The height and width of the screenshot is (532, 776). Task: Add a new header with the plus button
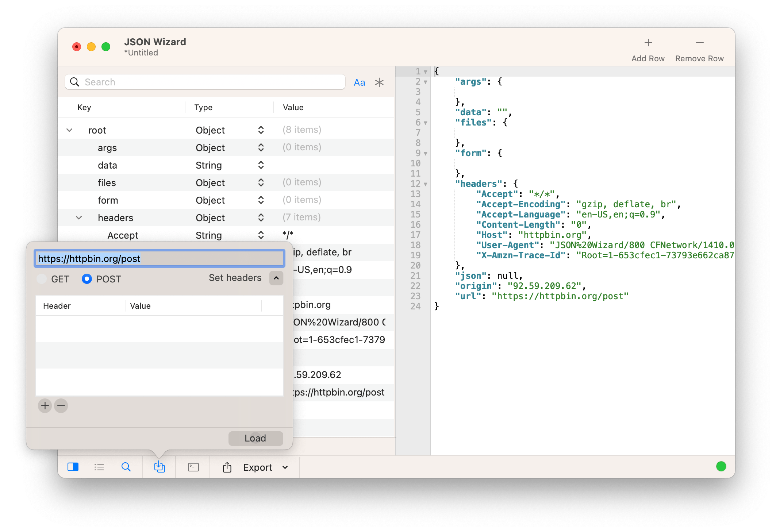coord(45,405)
